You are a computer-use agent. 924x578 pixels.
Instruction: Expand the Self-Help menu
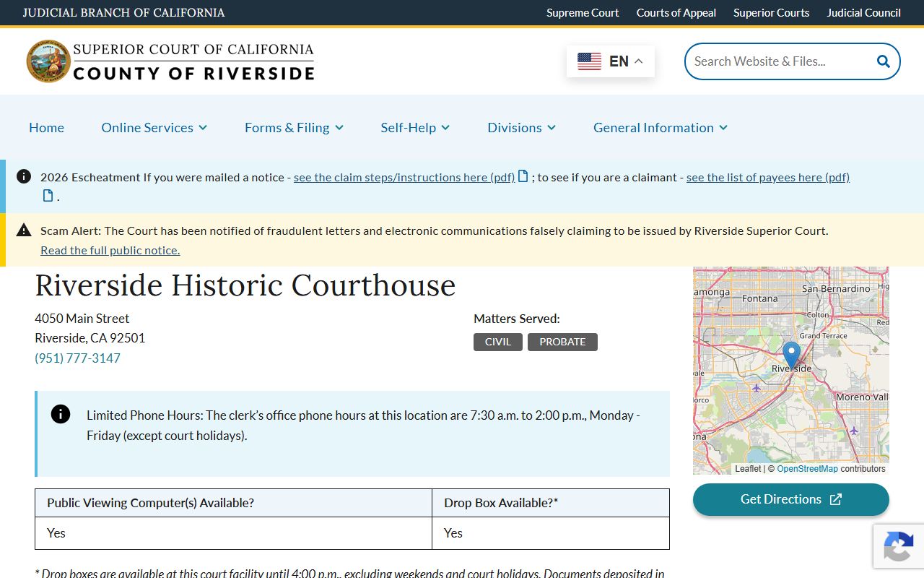(415, 127)
